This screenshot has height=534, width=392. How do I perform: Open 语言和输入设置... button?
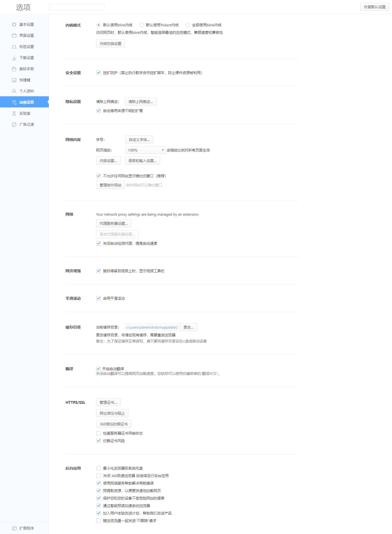[142, 161]
